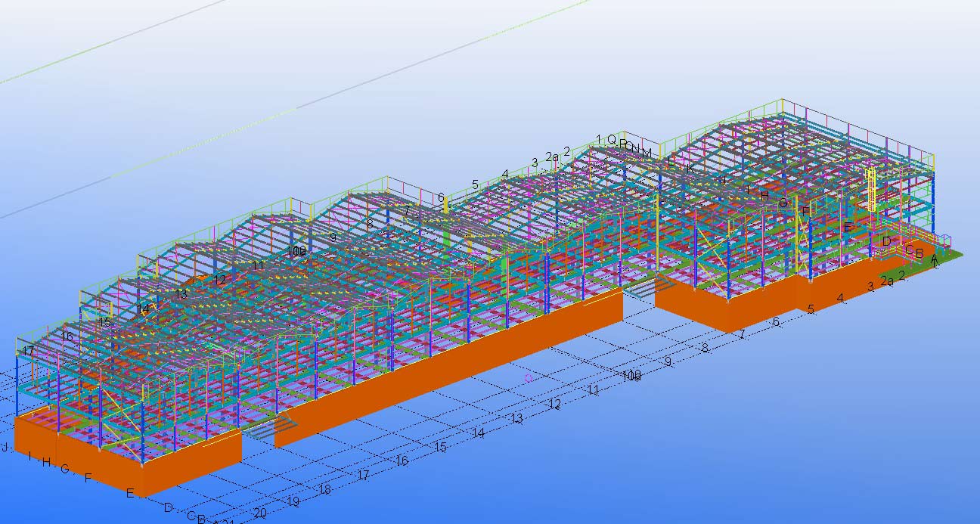Select ground grid label 13
980x524 pixels.
pyautogui.click(x=517, y=419)
